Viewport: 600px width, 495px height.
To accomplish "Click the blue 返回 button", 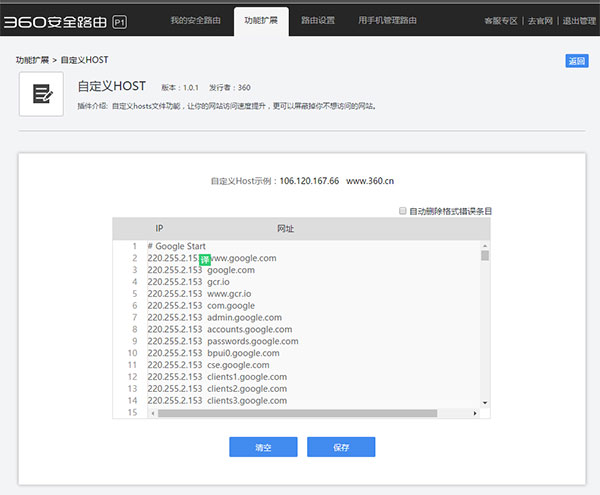I will point(577,61).
